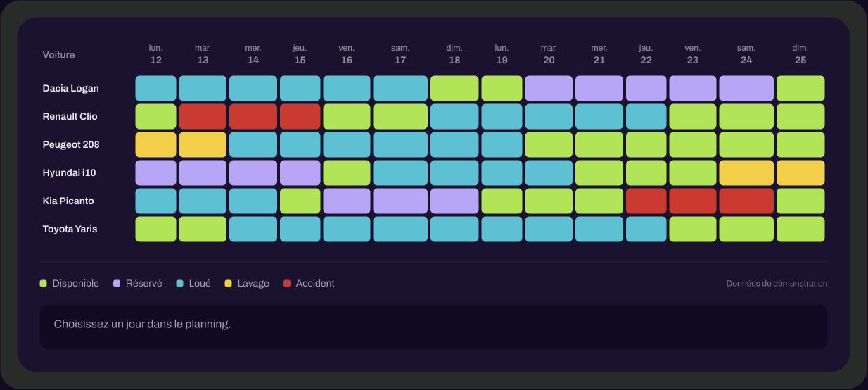Choose Peugeot 208 cell for sam. 24
The width and height of the screenshot is (868, 390).
click(x=746, y=145)
